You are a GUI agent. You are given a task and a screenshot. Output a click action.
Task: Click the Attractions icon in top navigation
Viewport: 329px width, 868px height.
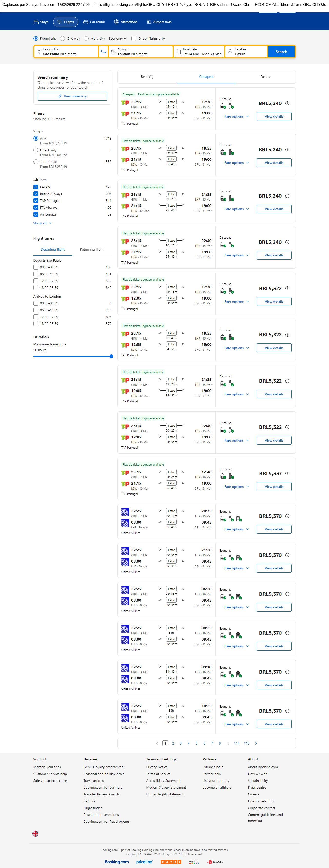[x=116, y=22]
